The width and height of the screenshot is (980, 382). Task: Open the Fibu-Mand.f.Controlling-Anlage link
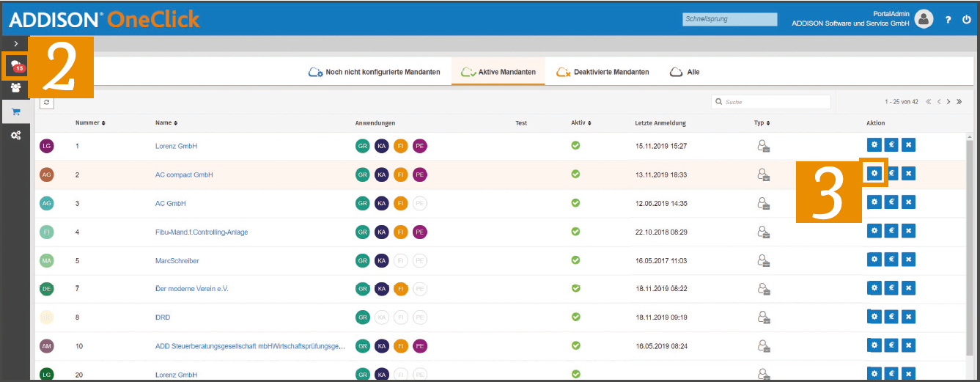(x=202, y=232)
